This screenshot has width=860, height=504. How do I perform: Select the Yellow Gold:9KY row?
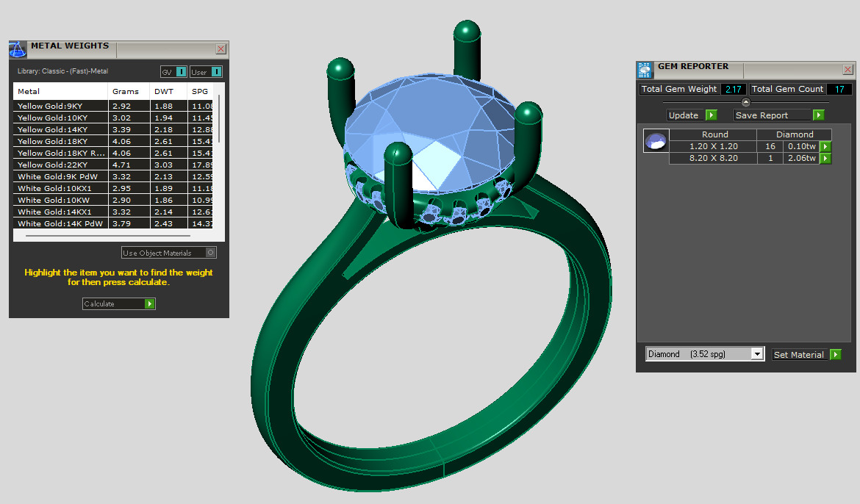pyautogui.click(x=112, y=106)
